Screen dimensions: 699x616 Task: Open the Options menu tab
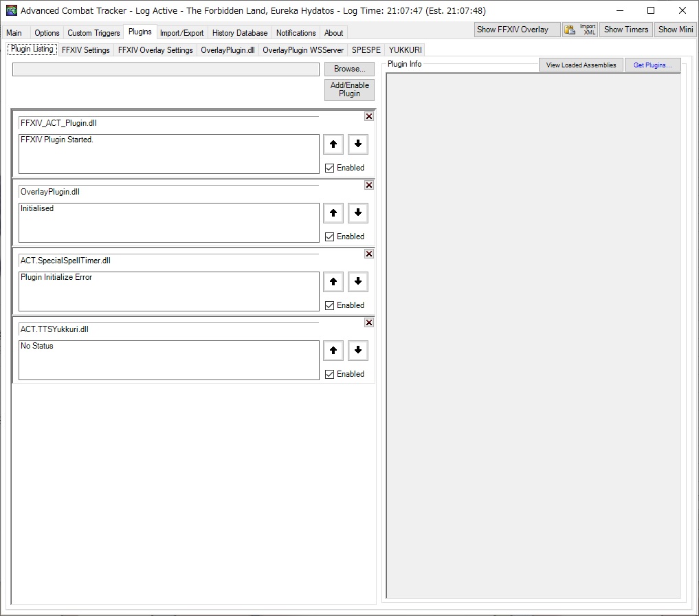click(46, 32)
